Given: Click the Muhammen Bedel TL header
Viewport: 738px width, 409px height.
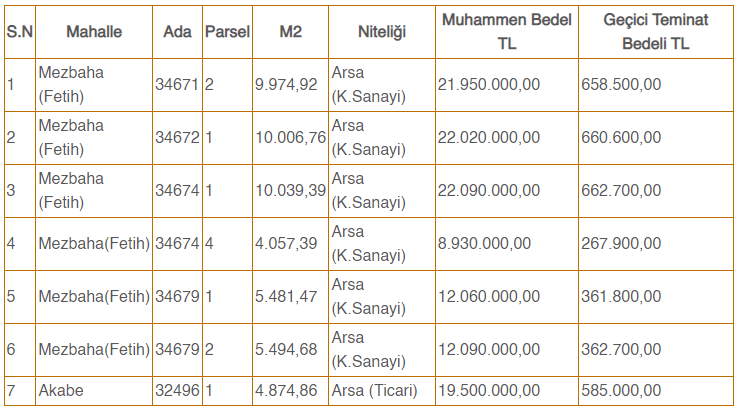Looking at the screenshot, I should (x=506, y=31).
